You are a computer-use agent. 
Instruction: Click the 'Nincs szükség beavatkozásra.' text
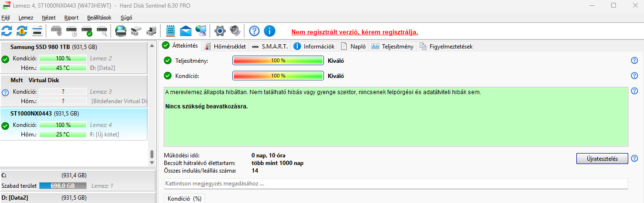(207, 106)
